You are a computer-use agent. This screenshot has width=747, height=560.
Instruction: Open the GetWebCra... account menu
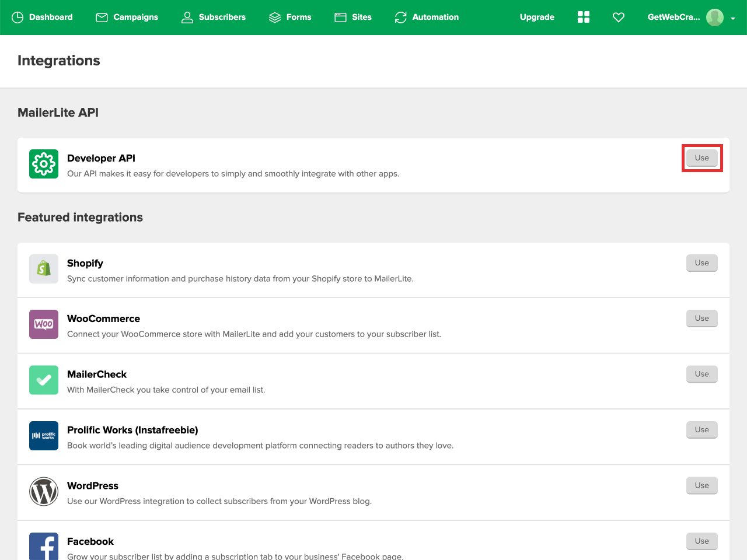coord(673,17)
